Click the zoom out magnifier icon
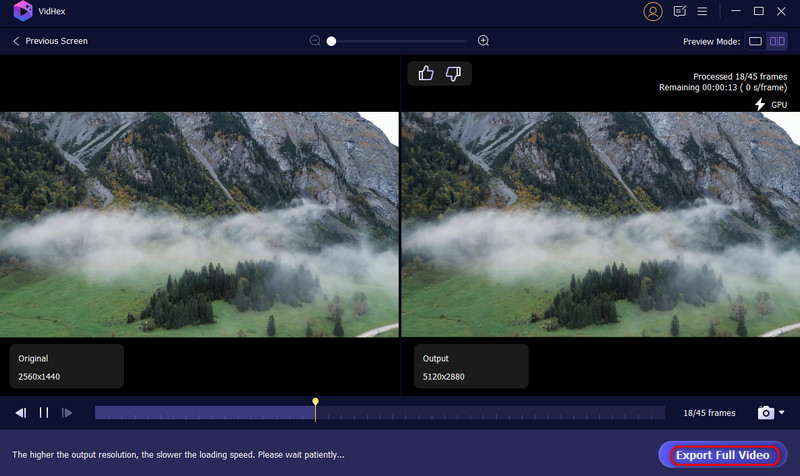This screenshot has height=476, width=800. coord(315,41)
